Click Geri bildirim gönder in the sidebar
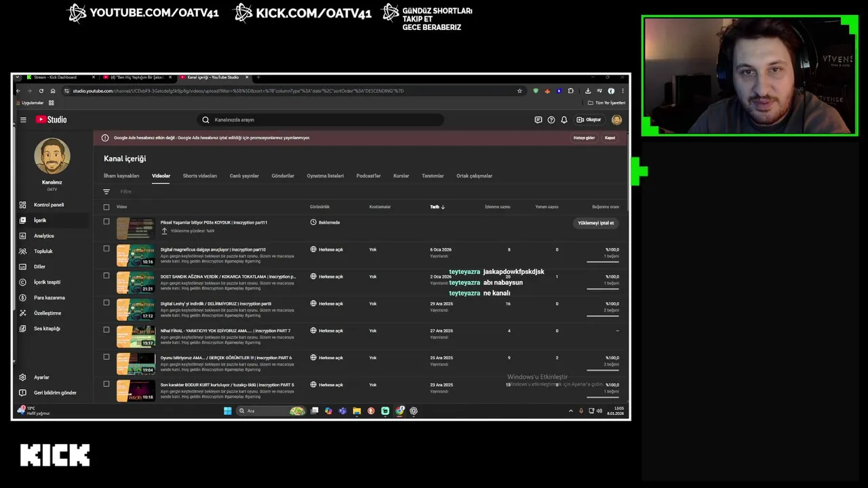The width and height of the screenshot is (868, 488). (54, 393)
